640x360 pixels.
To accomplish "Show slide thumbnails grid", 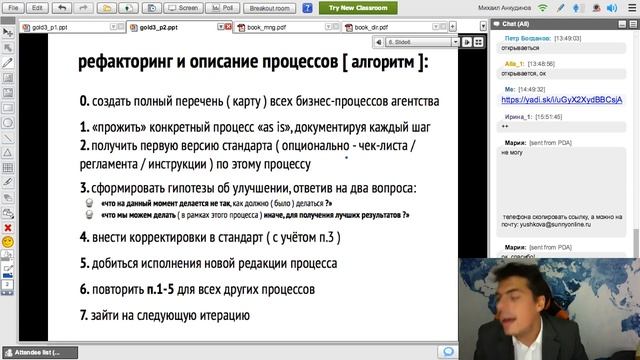I will [x=478, y=42].
